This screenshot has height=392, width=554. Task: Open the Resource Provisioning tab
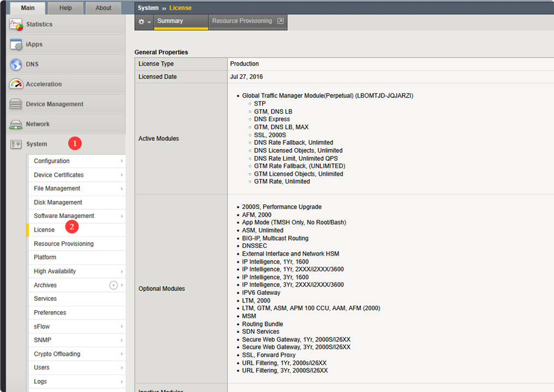[x=248, y=21]
